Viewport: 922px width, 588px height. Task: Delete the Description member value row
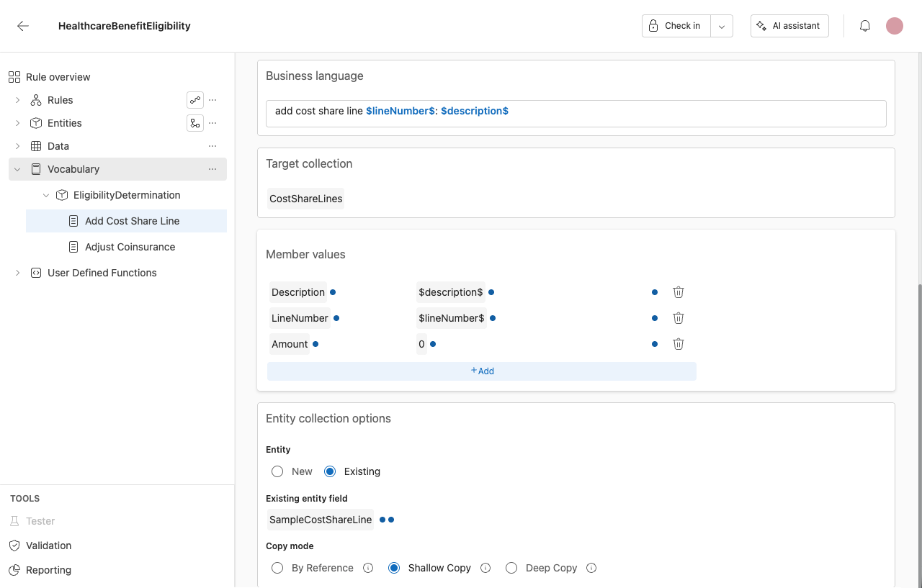[x=679, y=292]
